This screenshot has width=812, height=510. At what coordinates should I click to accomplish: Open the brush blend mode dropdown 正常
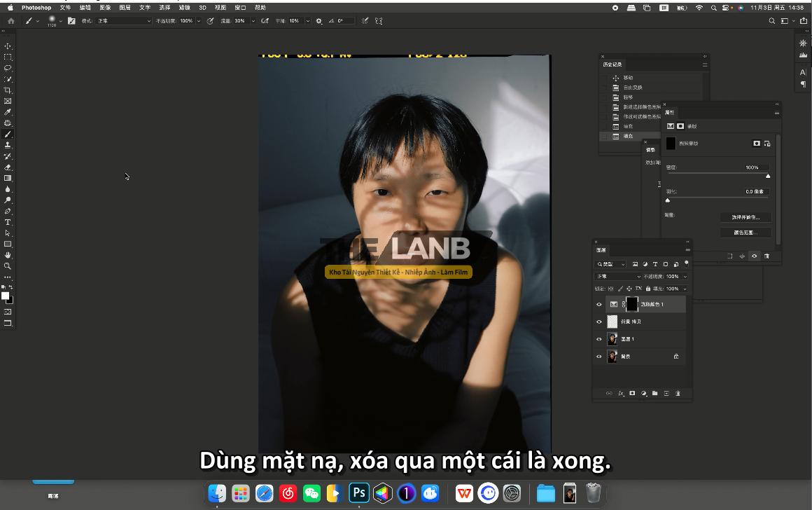point(123,21)
